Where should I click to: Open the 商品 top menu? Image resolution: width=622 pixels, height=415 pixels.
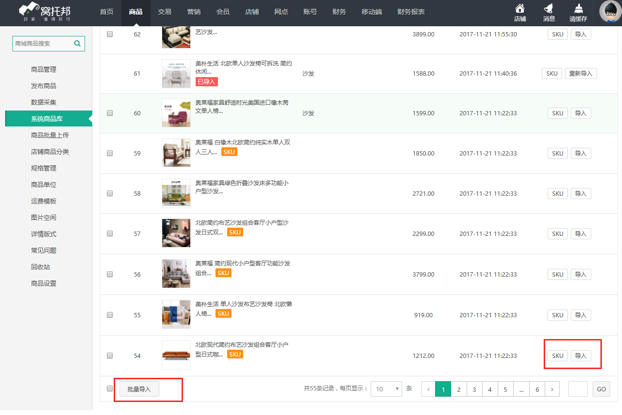pos(136,12)
